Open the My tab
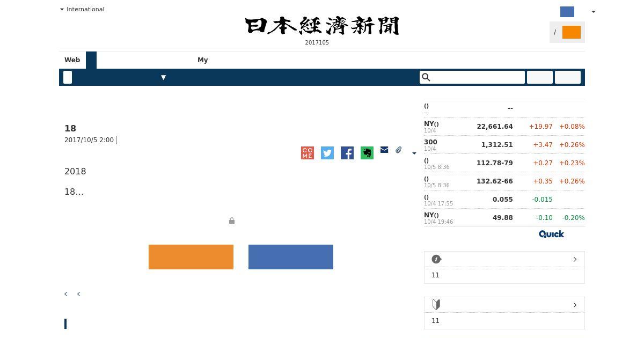 click(203, 60)
